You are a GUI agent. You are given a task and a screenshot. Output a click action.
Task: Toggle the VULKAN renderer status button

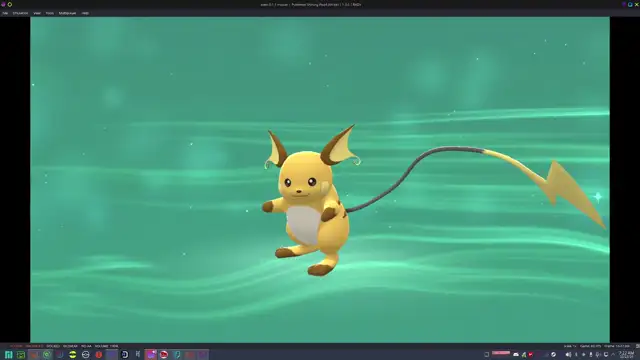coord(16,346)
